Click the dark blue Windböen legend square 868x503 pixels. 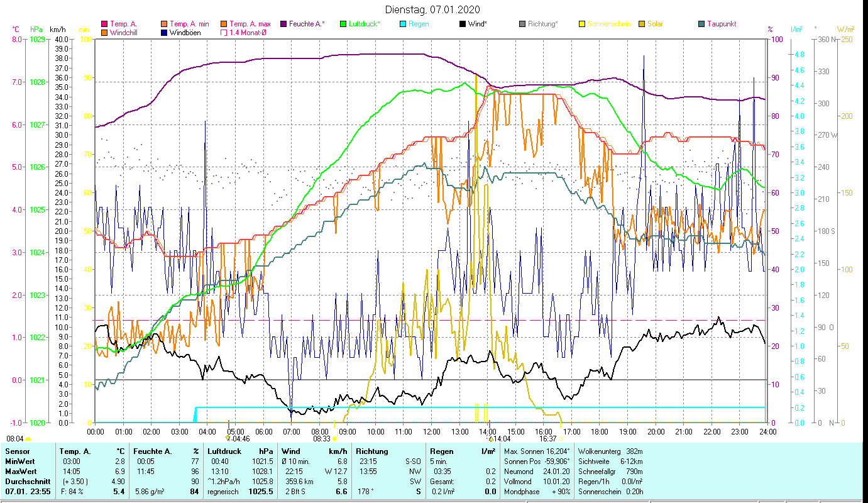(164, 32)
